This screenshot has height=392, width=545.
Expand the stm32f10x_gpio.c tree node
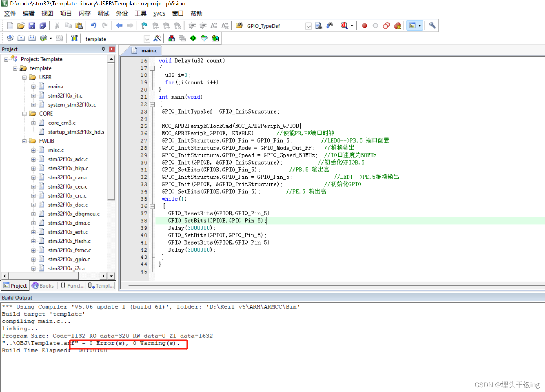pyautogui.click(x=33, y=259)
